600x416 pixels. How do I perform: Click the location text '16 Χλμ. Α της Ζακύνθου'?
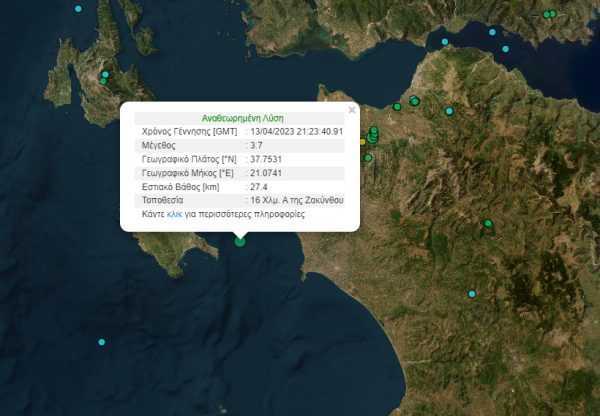pyautogui.click(x=297, y=201)
